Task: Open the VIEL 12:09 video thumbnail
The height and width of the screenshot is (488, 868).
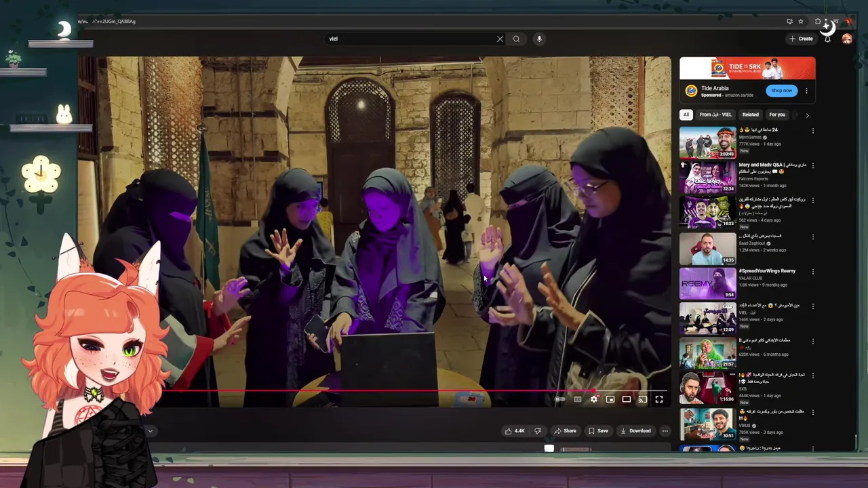Action: click(708, 318)
